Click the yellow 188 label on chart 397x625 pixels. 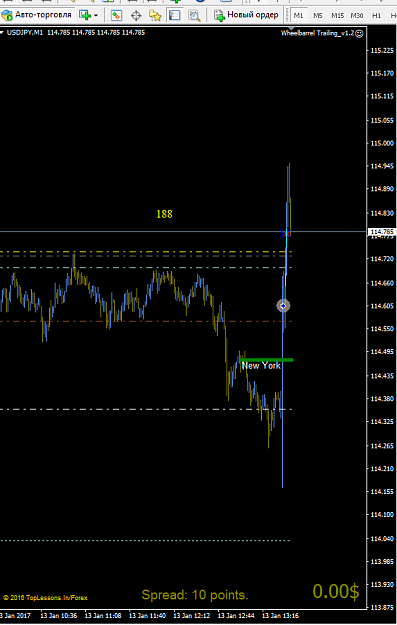click(165, 214)
